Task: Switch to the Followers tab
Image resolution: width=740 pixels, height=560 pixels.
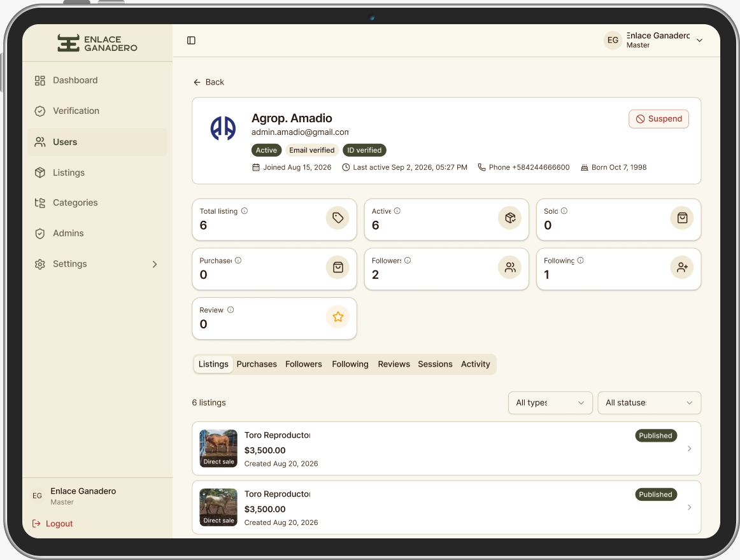Action: coord(304,364)
